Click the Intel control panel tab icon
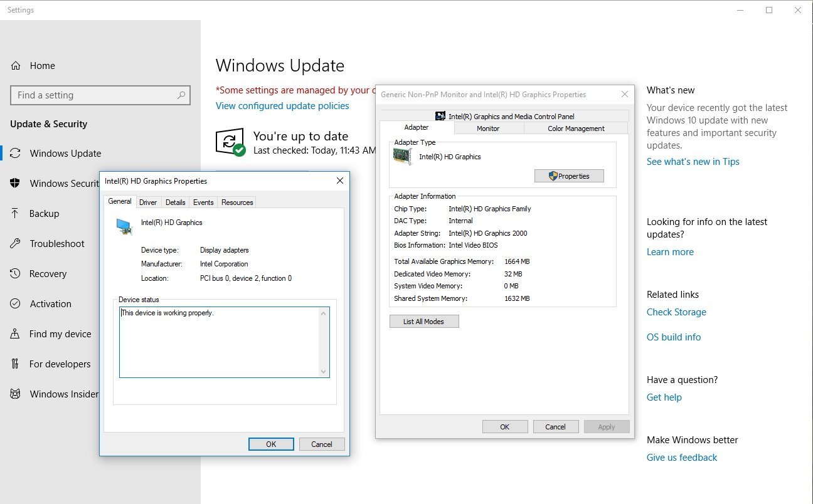The image size is (813, 504). 440,116
